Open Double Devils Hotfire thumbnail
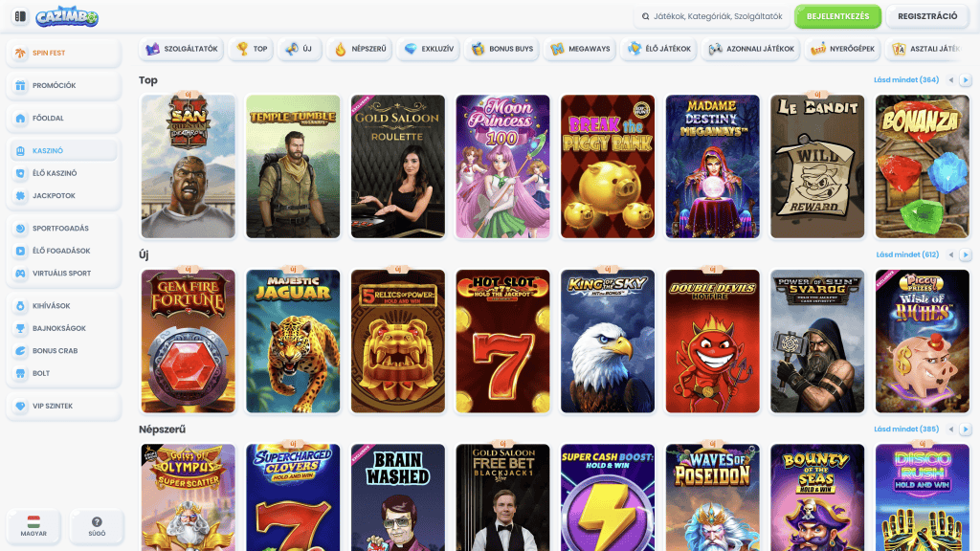980x551 pixels. (712, 342)
